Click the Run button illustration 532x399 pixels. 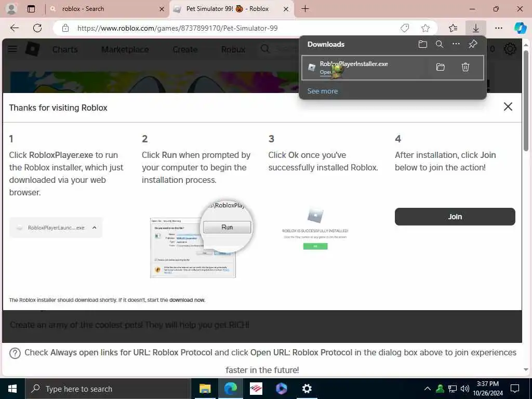[x=227, y=227]
